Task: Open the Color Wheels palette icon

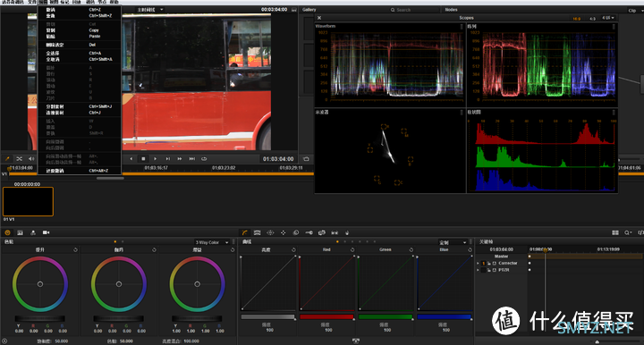Action: click(7, 232)
